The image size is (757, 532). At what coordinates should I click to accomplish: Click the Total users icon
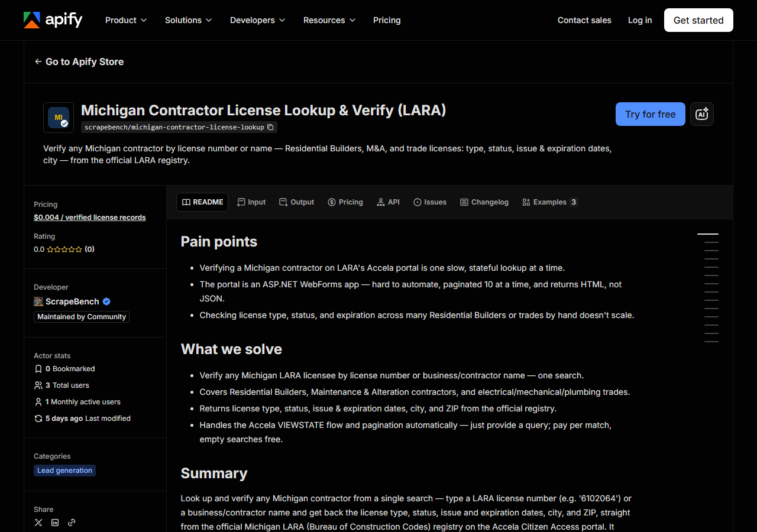pyautogui.click(x=38, y=385)
